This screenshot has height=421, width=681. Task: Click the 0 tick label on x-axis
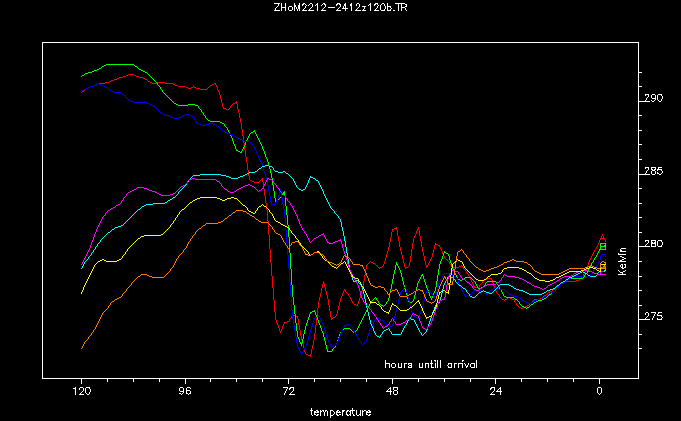point(600,391)
